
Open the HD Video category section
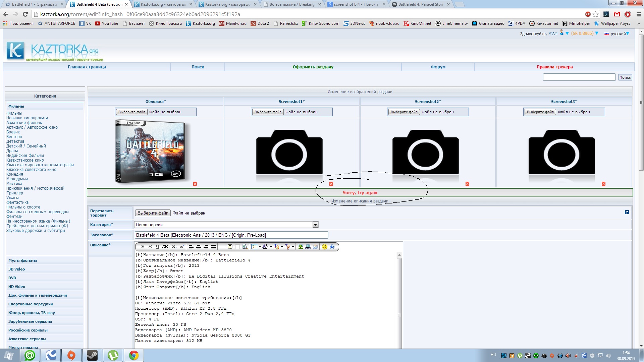(x=17, y=287)
